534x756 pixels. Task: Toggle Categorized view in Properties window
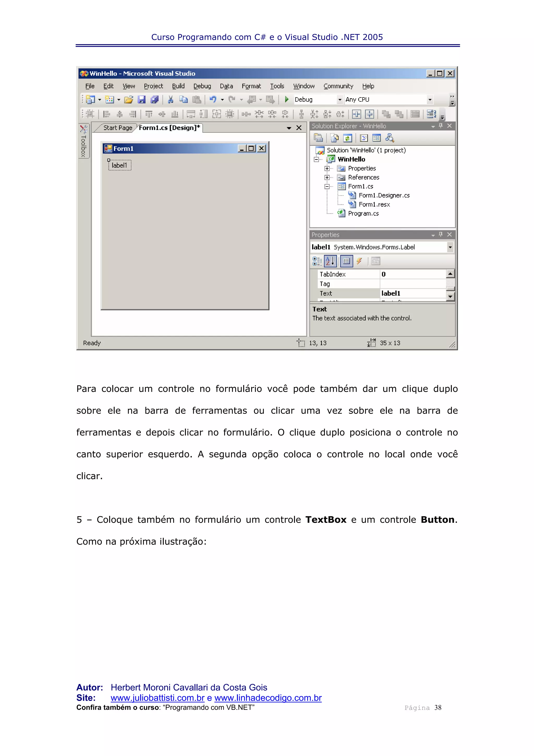[x=317, y=261]
